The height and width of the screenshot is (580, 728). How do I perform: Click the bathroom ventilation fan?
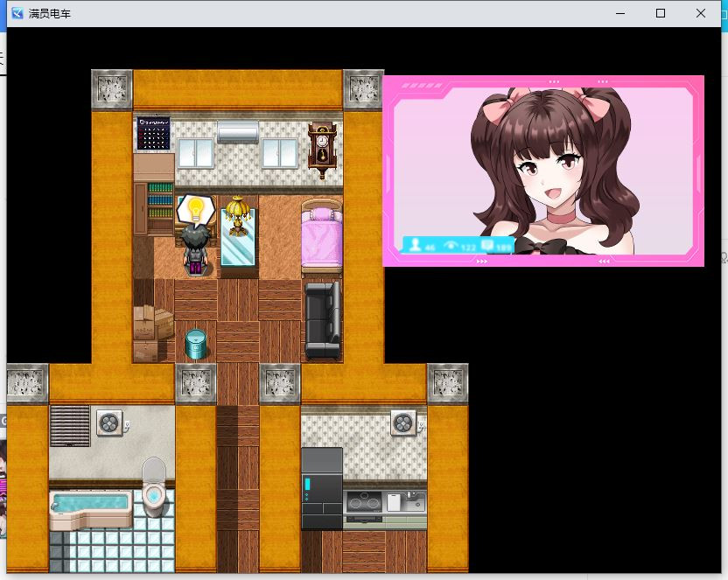point(110,423)
